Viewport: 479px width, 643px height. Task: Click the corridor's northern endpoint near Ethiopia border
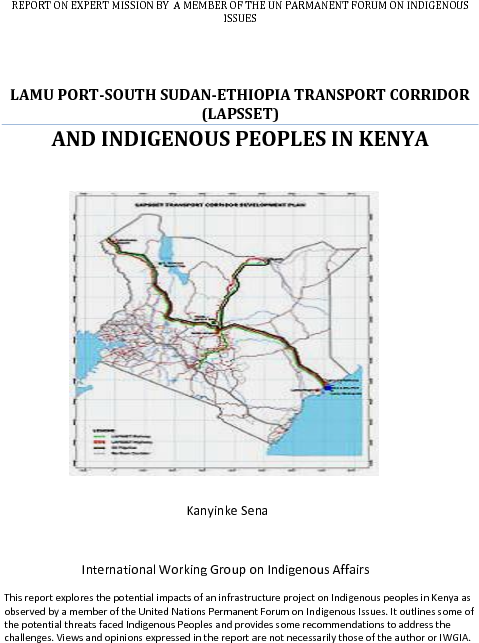click(269, 260)
